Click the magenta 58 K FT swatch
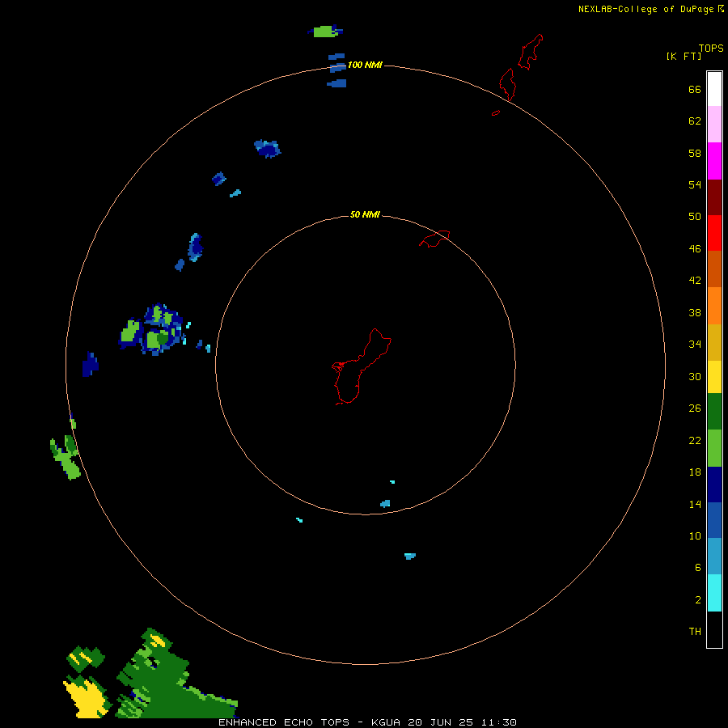This screenshot has height=728, width=728. [x=714, y=161]
